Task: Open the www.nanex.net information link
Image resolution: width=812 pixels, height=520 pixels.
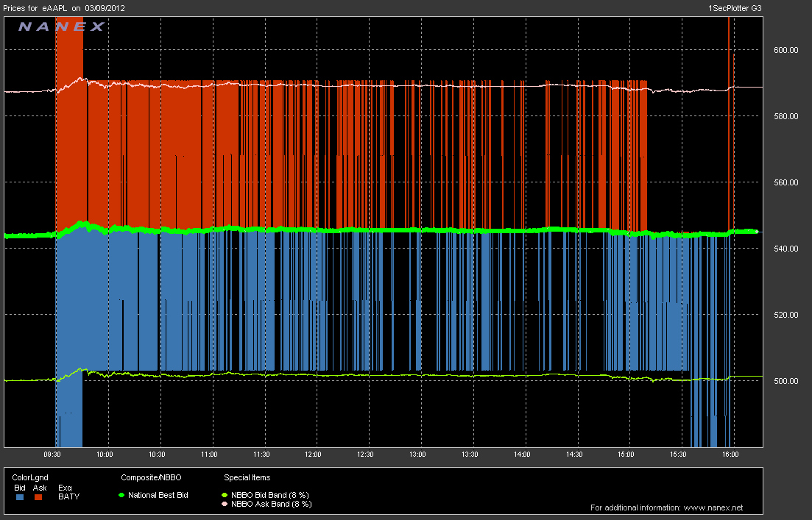Action: [713, 507]
